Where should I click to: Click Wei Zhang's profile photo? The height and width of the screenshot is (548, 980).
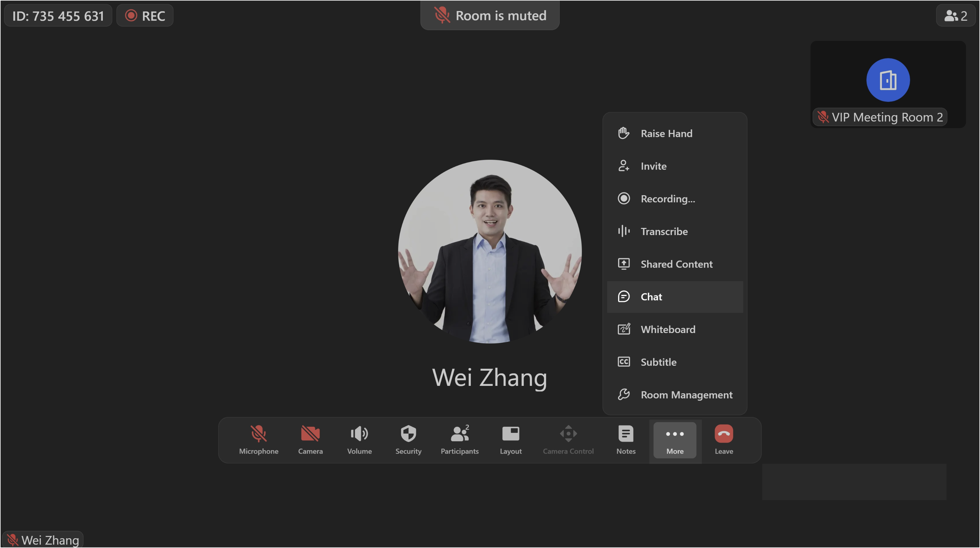click(x=490, y=251)
